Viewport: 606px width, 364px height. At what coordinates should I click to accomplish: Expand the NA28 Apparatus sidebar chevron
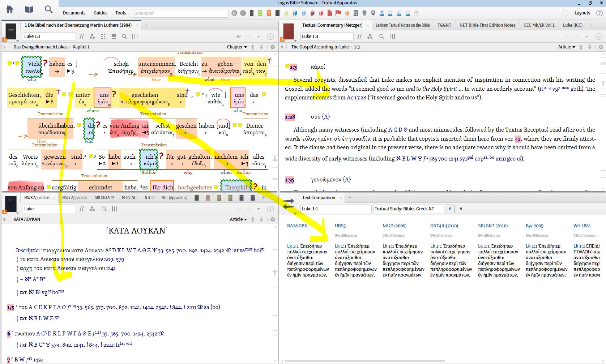click(x=4, y=219)
